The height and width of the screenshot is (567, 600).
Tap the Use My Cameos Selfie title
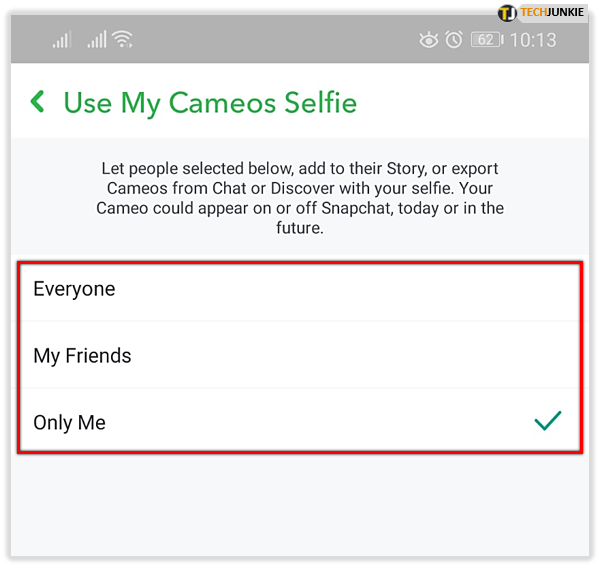pyautogui.click(x=210, y=103)
